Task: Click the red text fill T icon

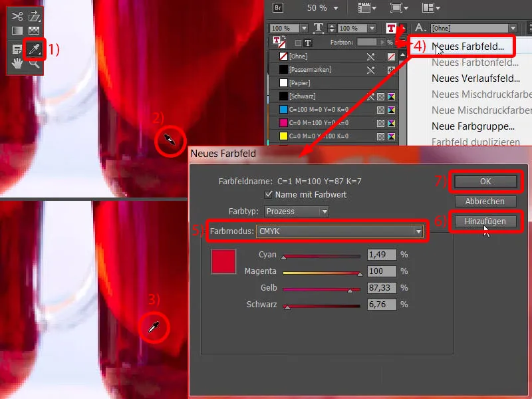Action: point(391,28)
